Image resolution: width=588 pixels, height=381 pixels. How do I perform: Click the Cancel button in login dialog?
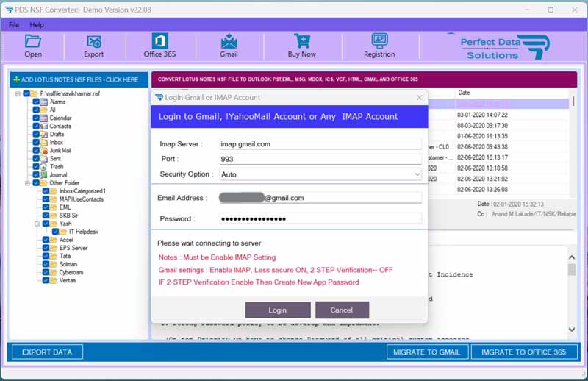point(342,310)
